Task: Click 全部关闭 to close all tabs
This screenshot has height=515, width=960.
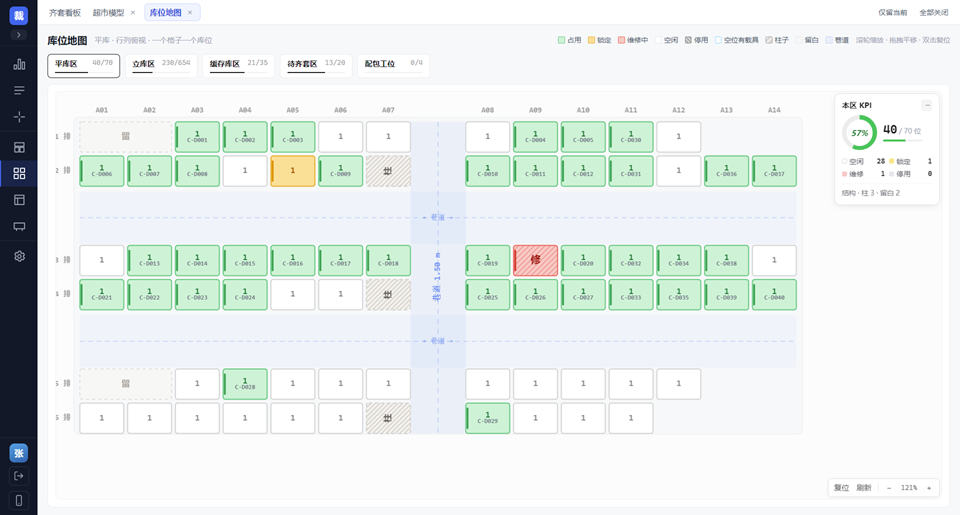Action: tap(934, 12)
